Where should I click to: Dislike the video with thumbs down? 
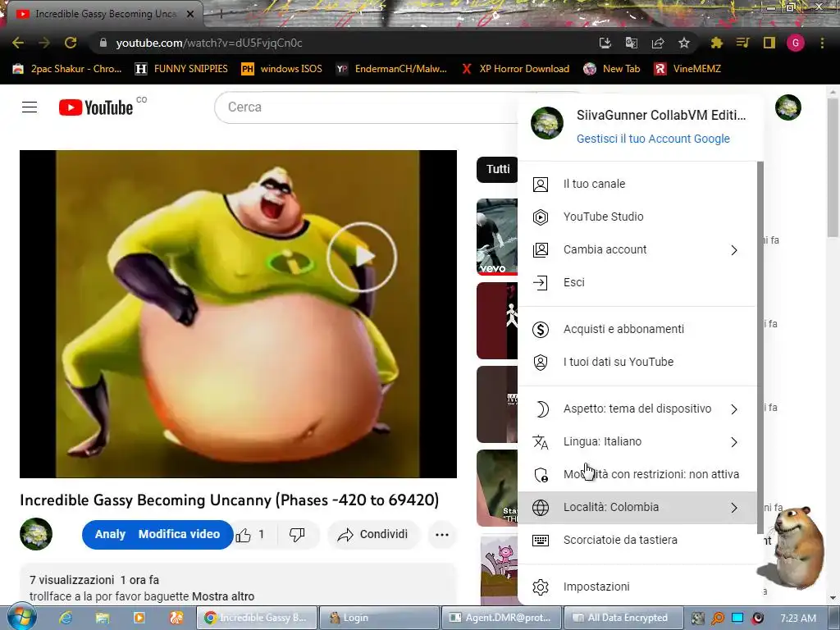click(x=297, y=535)
